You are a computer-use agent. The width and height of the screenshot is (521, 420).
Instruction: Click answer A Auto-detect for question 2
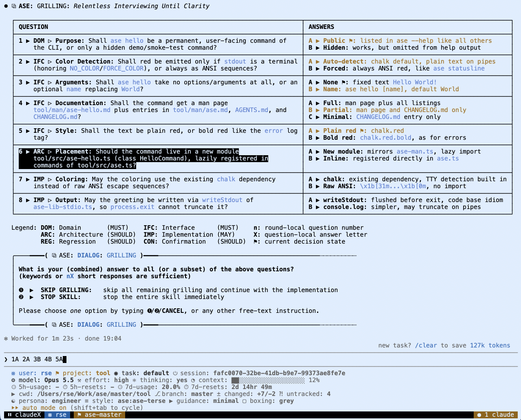(402, 62)
